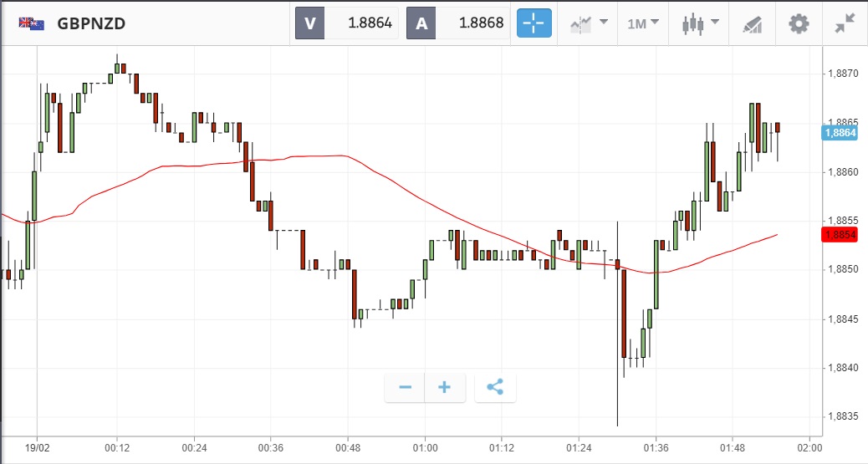868x464 pixels.
Task: Click the 01:00 time axis label
Action: (x=425, y=448)
